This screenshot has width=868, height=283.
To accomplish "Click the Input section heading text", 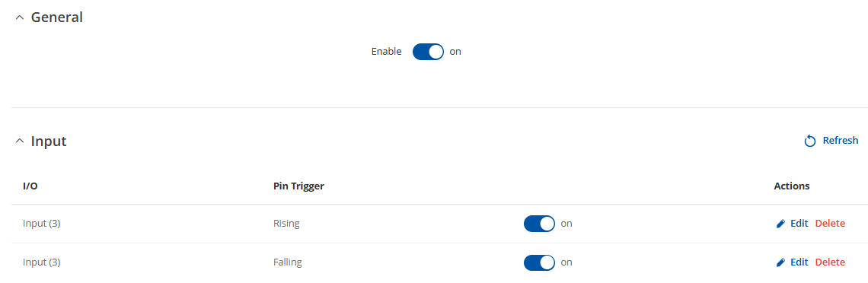I will point(49,141).
